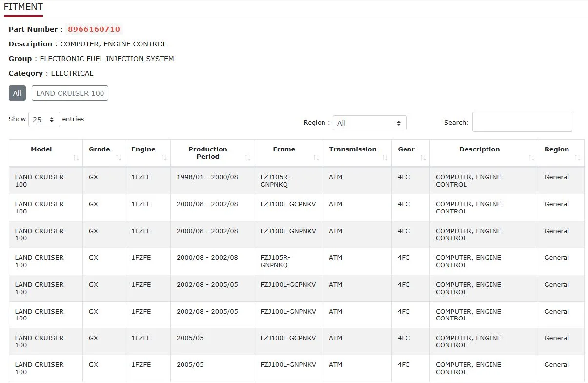The width and height of the screenshot is (588, 383).
Task: Sort by Production Period column arrows
Action: click(247, 158)
